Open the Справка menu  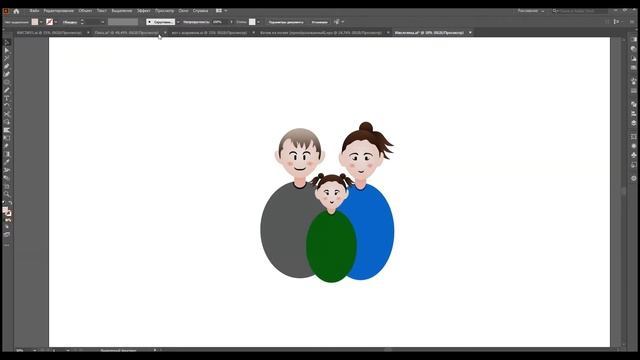200,11
